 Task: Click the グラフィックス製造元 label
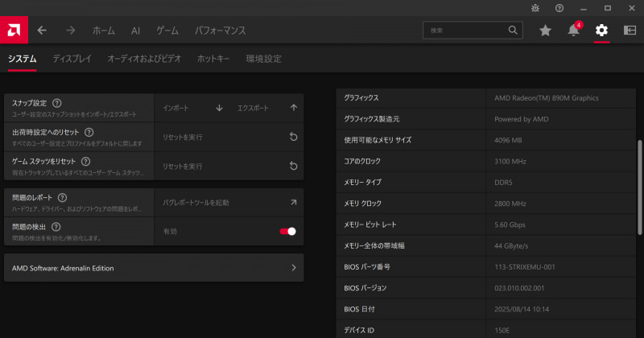[372, 119]
